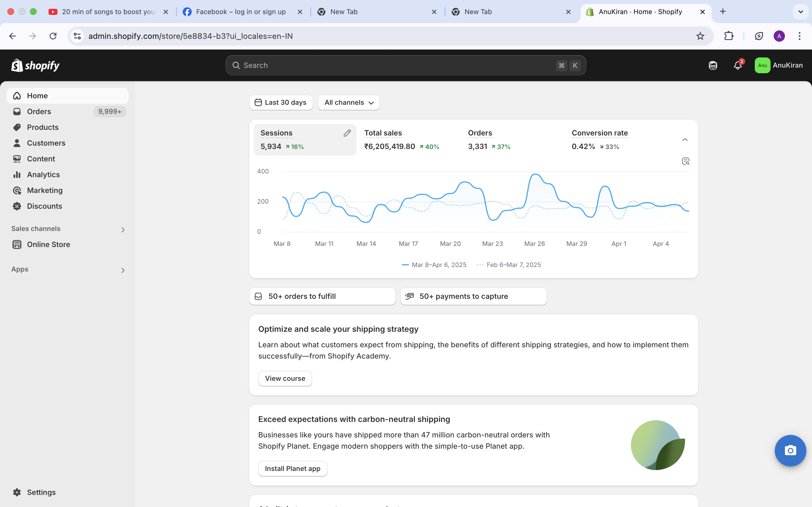Open 50+ orders to fulfill
The width and height of the screenshot is (812, 507).
[322, 296]
